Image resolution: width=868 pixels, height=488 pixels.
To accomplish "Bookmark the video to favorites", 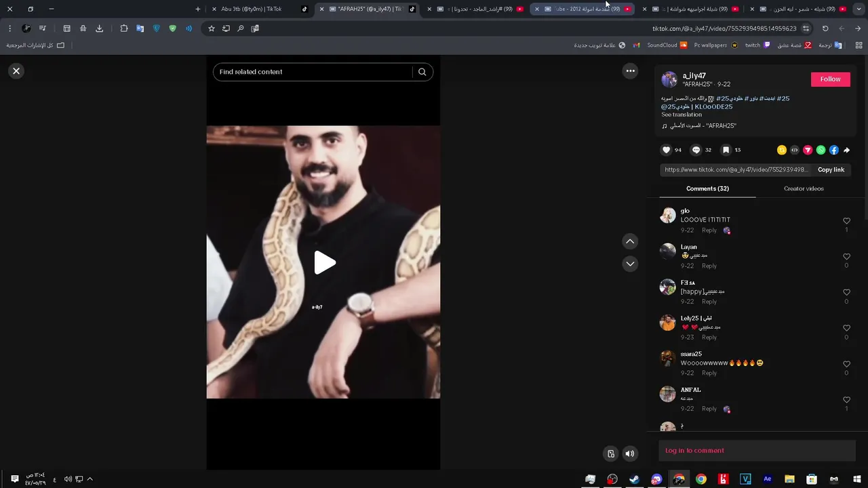I will (x=726, y=150).
